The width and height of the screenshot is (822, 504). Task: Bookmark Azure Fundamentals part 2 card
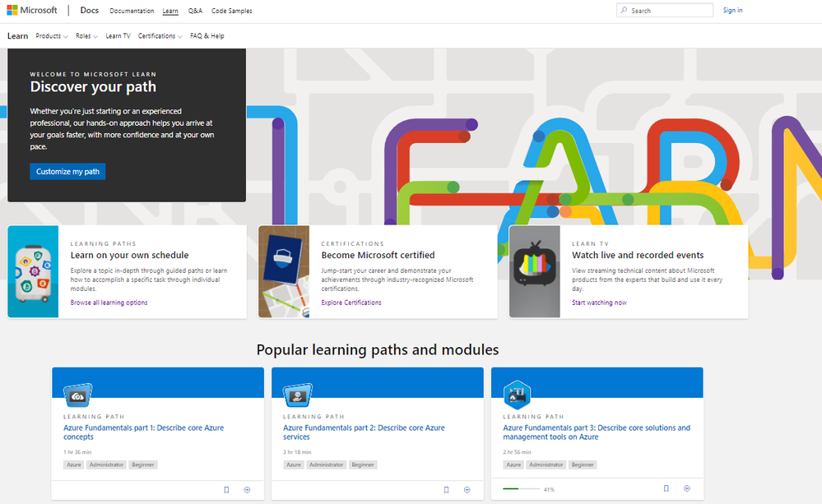(x=446, y=490)
